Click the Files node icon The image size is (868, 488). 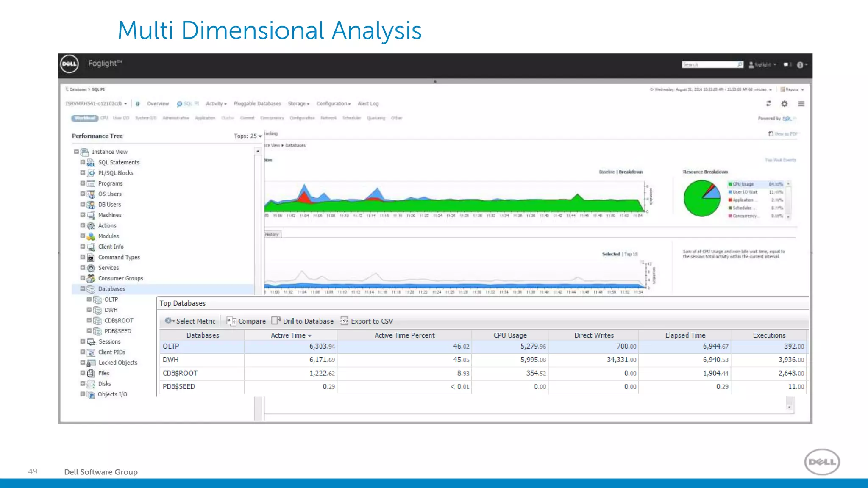[x=91, y=373]
